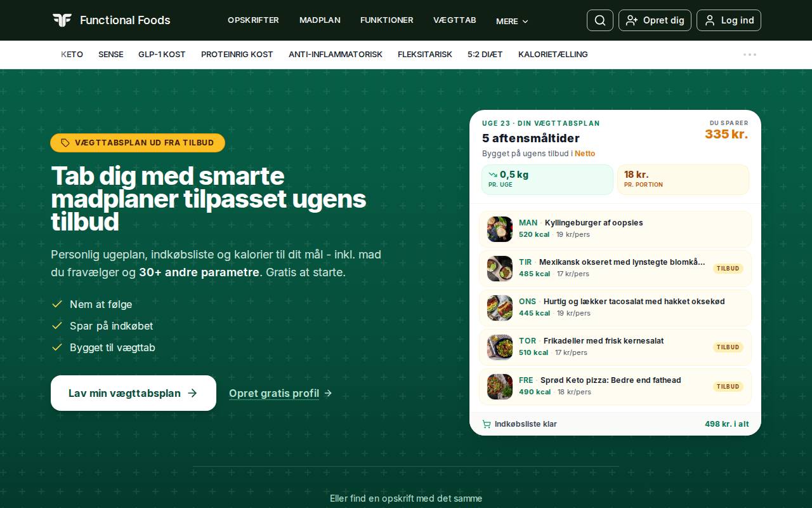Open Frikadeller med frisk kernesalat thumbnail
Image resolution: width=812 pixels, height=508 pixels.
point(500,347)
